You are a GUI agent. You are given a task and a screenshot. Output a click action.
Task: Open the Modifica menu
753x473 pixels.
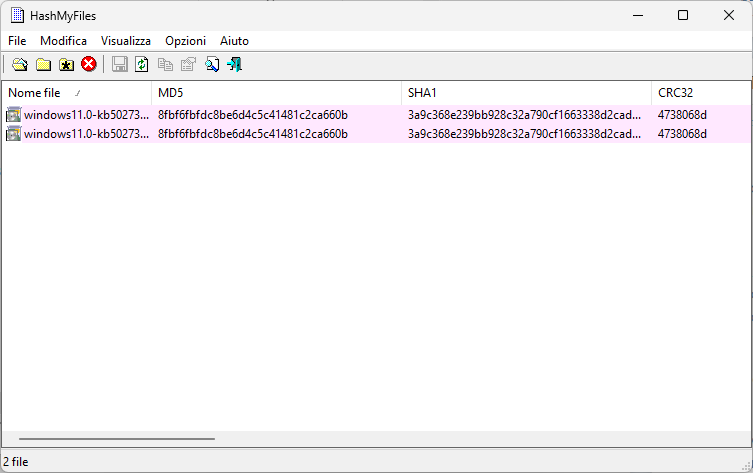point(63,41)
